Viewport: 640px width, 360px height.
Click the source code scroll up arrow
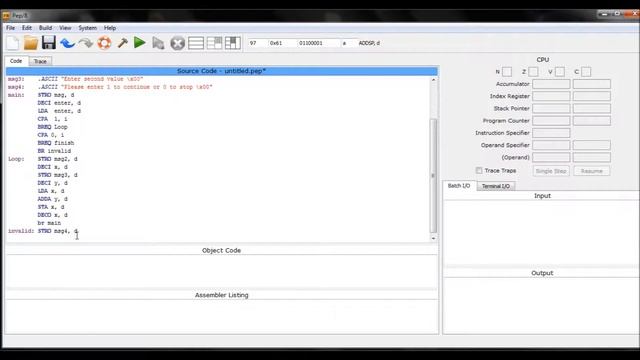pyautogui.click(x=433, y=80)
